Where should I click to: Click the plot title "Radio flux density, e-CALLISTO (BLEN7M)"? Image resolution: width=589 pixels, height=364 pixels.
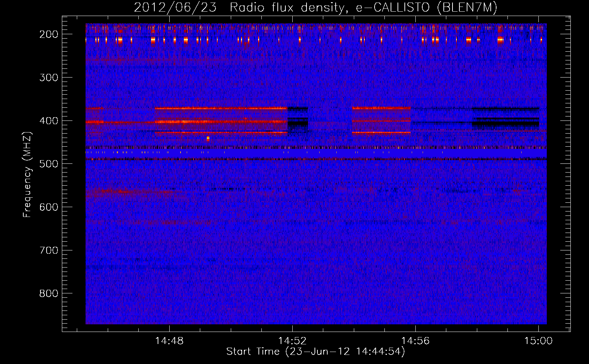click(363, 8)
